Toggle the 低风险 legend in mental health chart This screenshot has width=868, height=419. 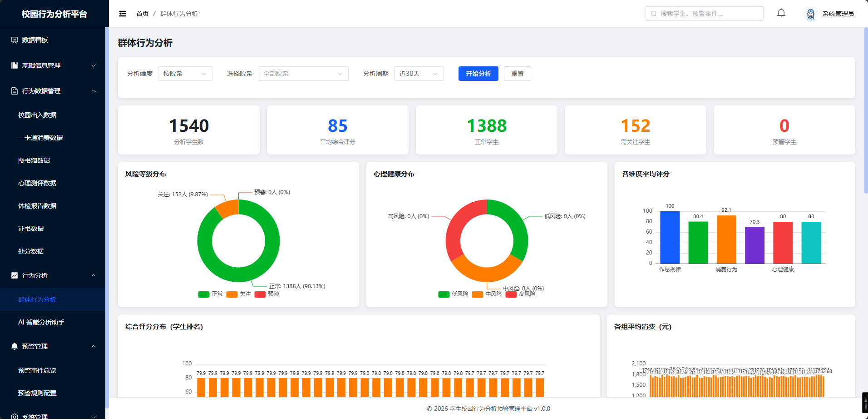[454, 294]
